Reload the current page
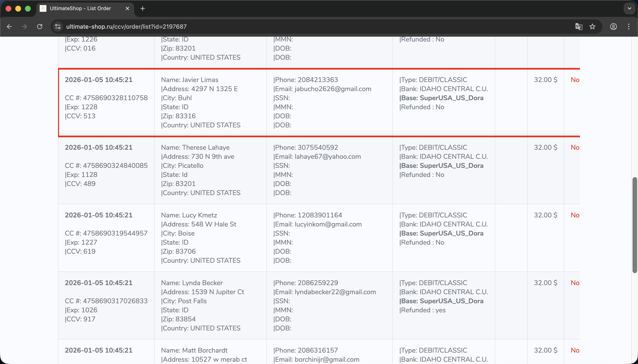The height and width of the screenshot is (364, 638). (x=39, y=27)
